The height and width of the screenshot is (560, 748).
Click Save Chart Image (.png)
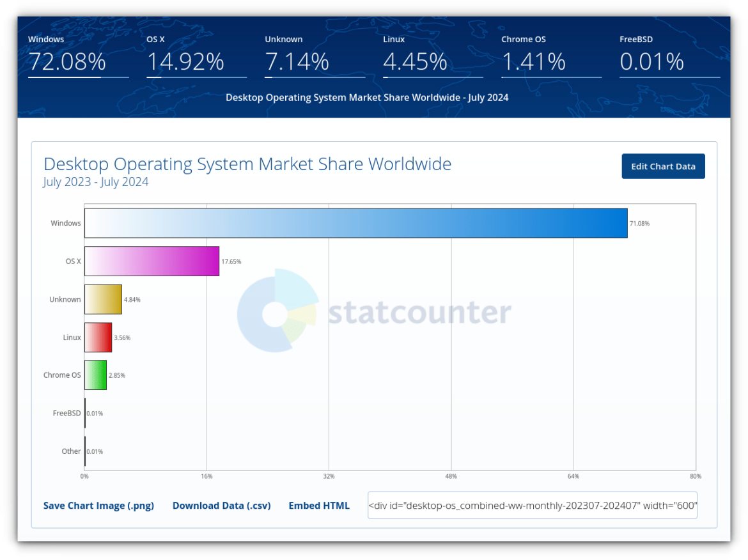pyautogui.click(x=98, y=505)
